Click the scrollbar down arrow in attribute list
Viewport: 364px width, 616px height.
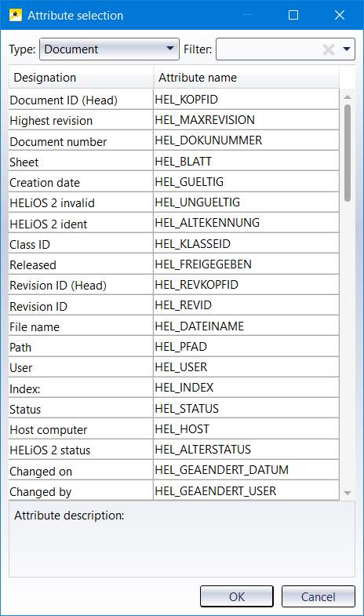pyautogui.click(x=347, y=493)
